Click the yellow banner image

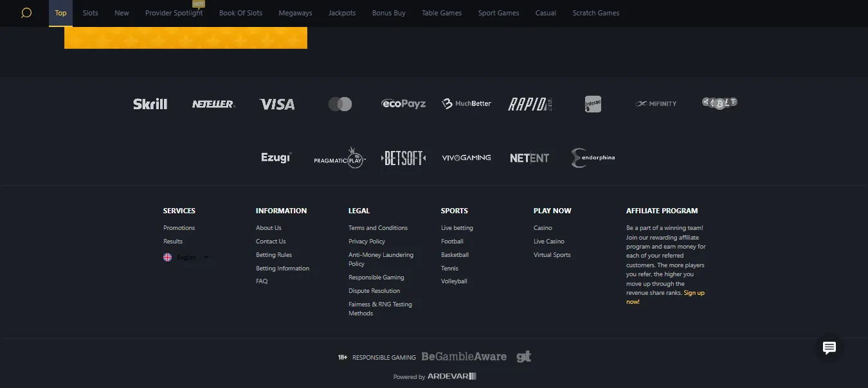click(186, 37)
